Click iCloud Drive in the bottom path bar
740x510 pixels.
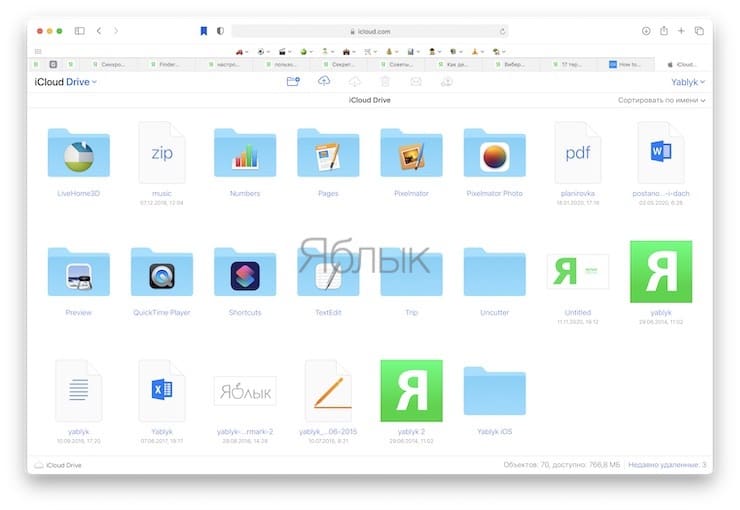click(58, 465)
